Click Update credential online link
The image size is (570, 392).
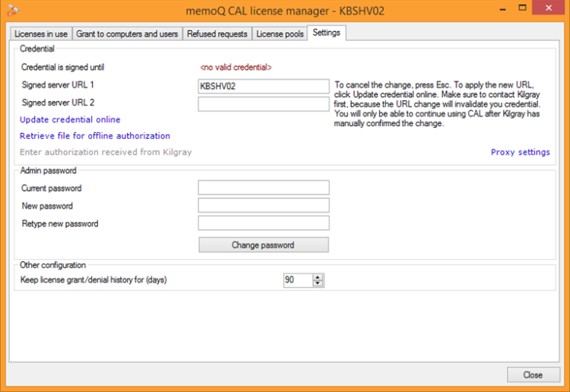click(x=70, y=119)
